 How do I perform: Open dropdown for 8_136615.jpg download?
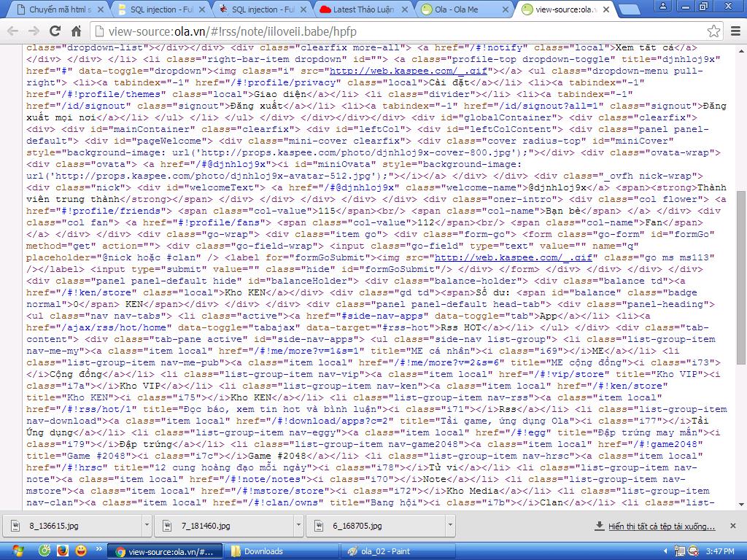click(146, 526)
